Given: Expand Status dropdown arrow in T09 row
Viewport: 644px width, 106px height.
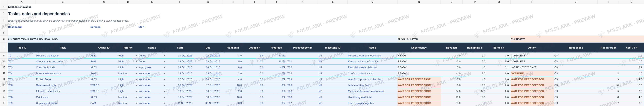Looking at the screenshot, I should click(164, 103).
